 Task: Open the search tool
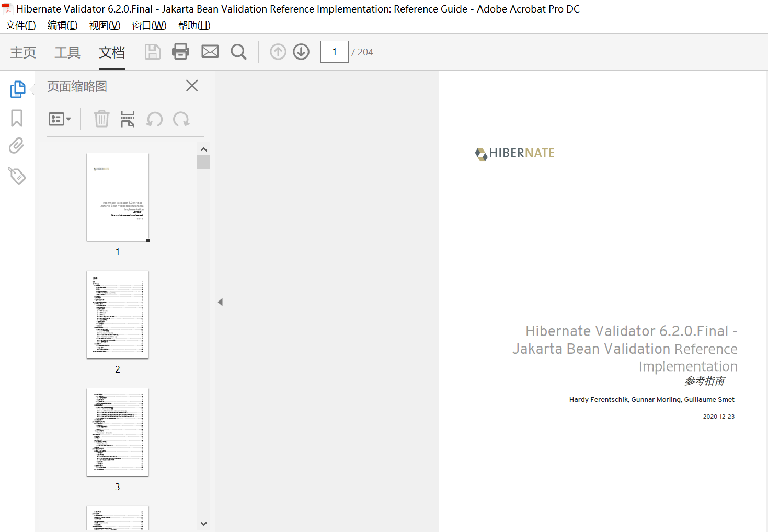[238, 52]
